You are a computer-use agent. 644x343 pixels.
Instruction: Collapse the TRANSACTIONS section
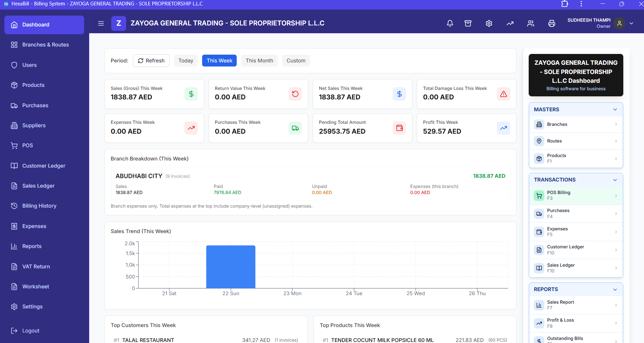click(615, 180)
